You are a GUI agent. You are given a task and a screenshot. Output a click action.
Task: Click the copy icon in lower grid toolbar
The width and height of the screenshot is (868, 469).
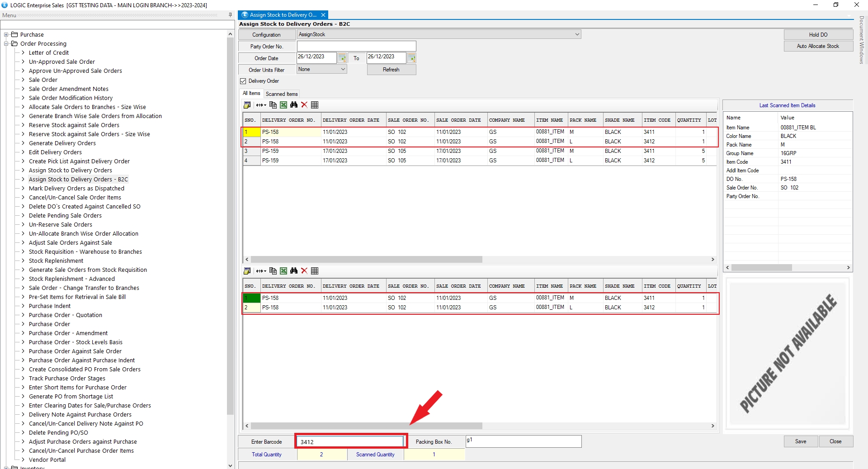click(273, 271)
